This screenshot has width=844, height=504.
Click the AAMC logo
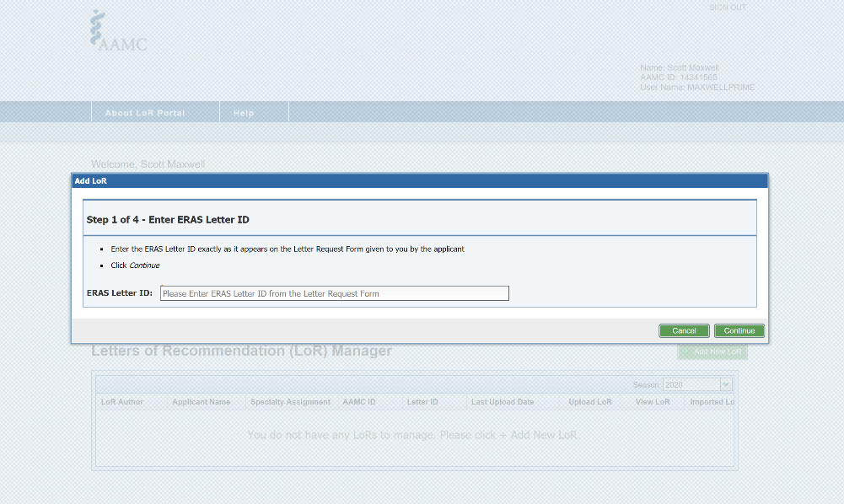pos(119,32)
